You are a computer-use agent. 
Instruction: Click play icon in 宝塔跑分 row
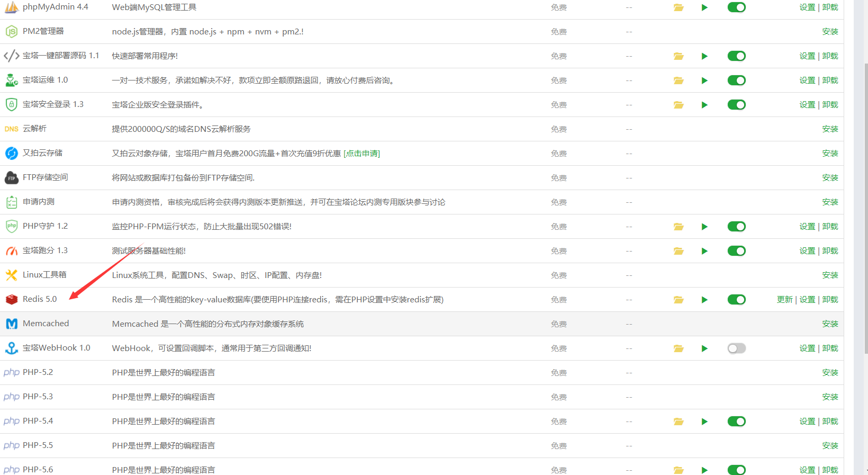tap(704, 251)
